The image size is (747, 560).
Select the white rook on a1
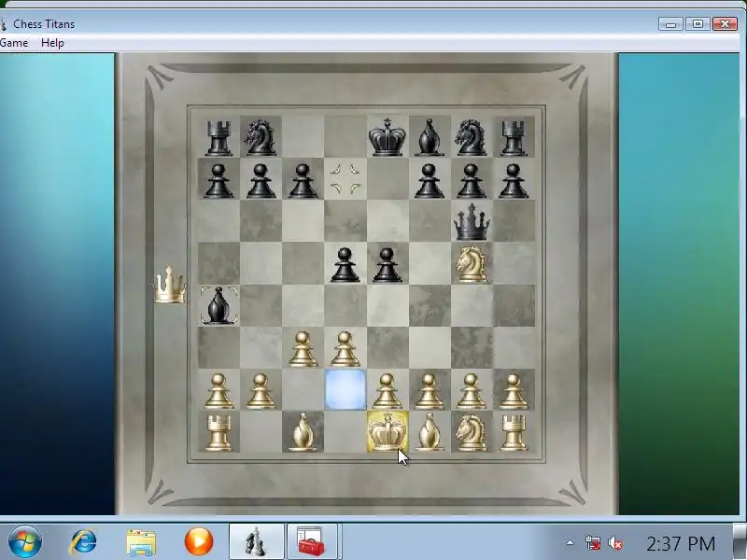[x=218, y=433]
